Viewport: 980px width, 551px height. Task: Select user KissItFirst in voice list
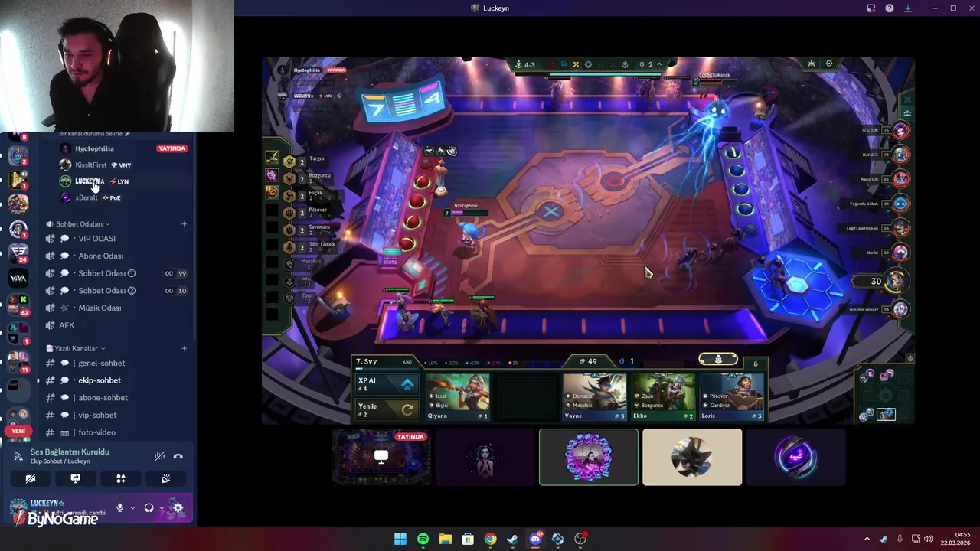122,165
